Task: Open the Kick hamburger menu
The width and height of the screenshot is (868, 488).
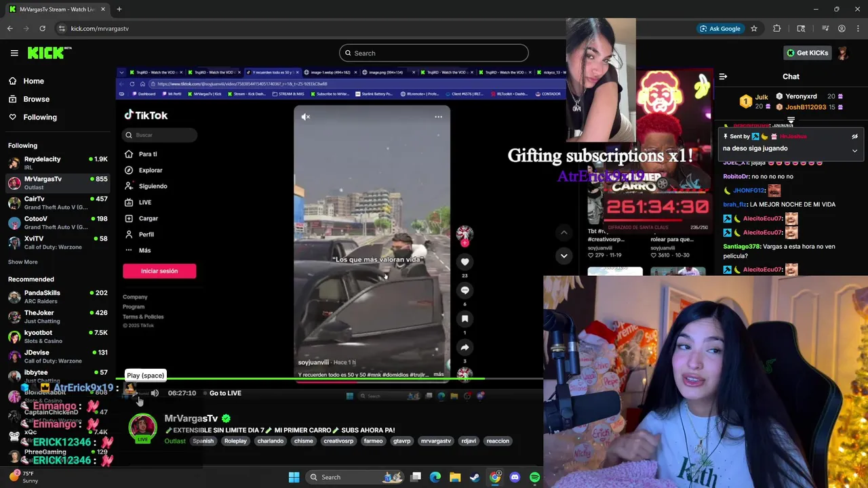Action: 14,53
